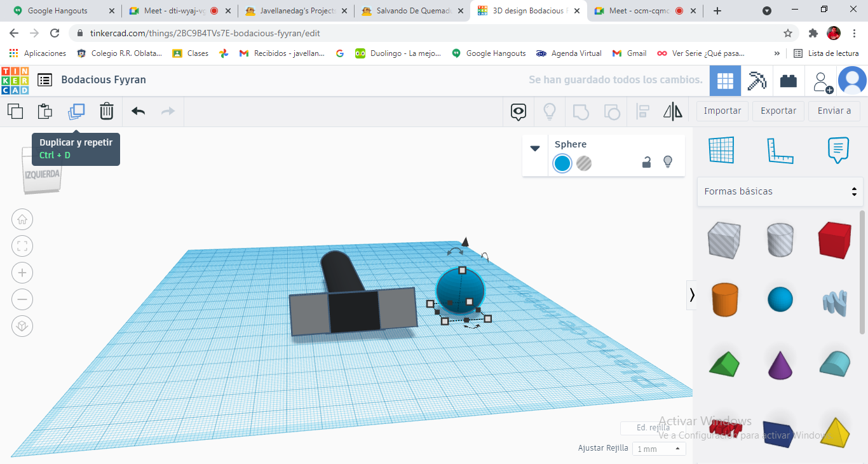The height and width of the screenshot is (464, 868).
Task: Click the Mirror flip icon
Action: tap(673, 112)
